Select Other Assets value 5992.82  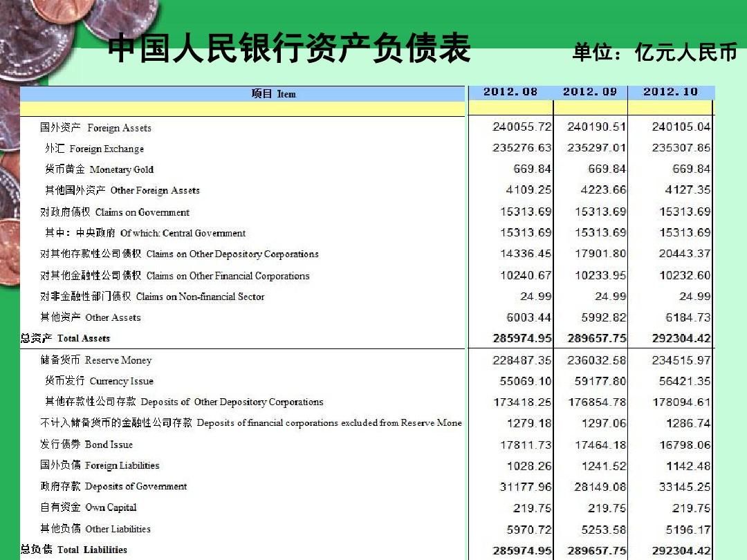pos(603,317)
